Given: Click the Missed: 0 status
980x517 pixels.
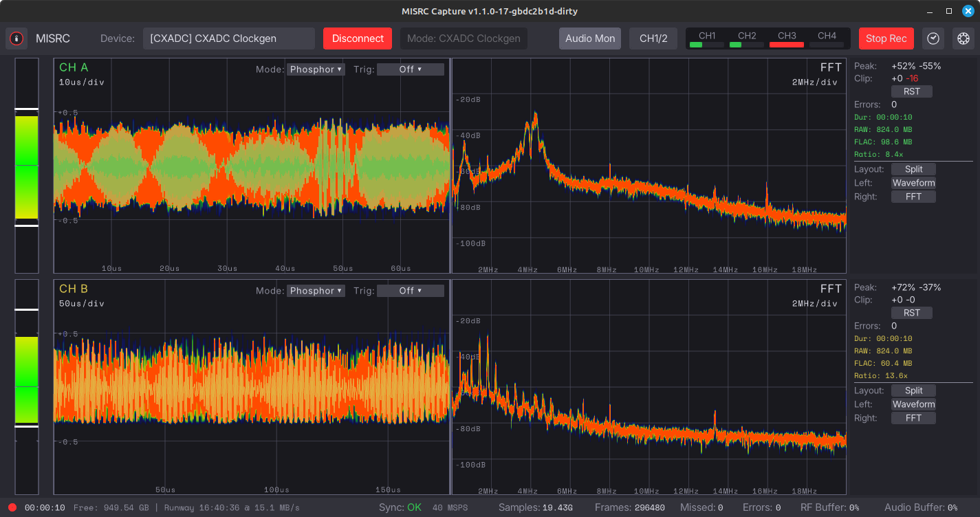Looking at the screenshot, I should (x=701, y=507).
